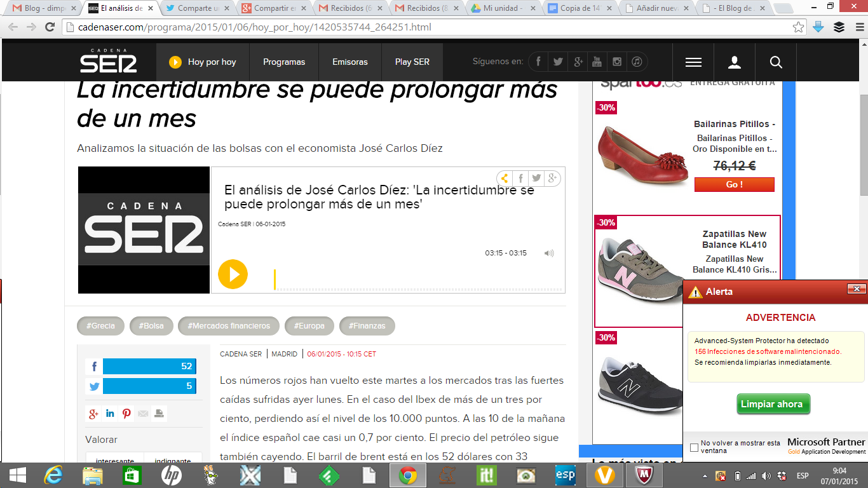Viewport: 868px width, 488px height.
Task: Open Windows Start button
Action: pos(17,475)
